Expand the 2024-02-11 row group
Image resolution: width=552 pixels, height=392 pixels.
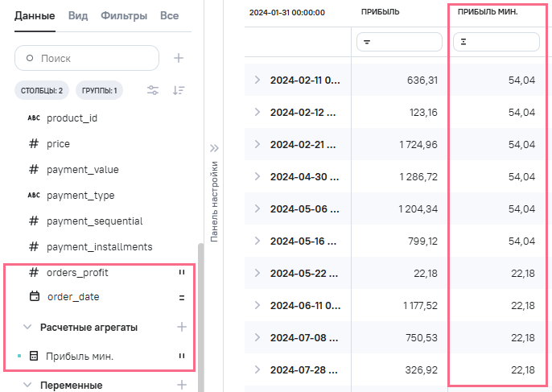[257, 80]
